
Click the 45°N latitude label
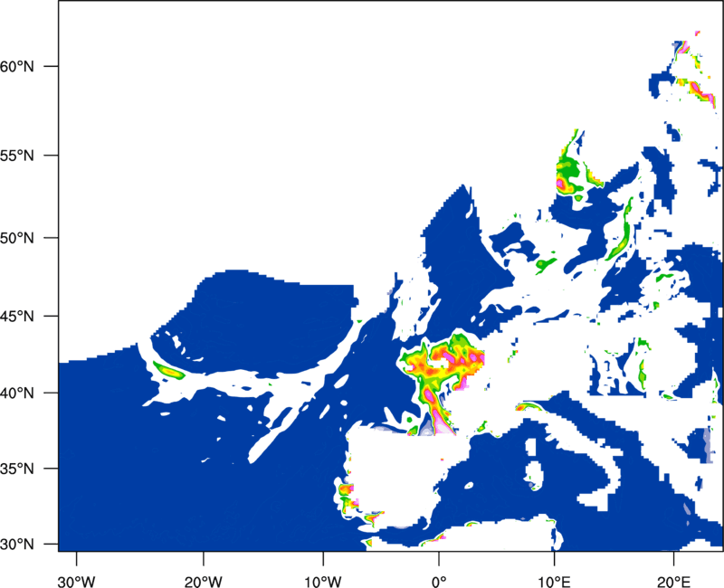tap(17, 317)
